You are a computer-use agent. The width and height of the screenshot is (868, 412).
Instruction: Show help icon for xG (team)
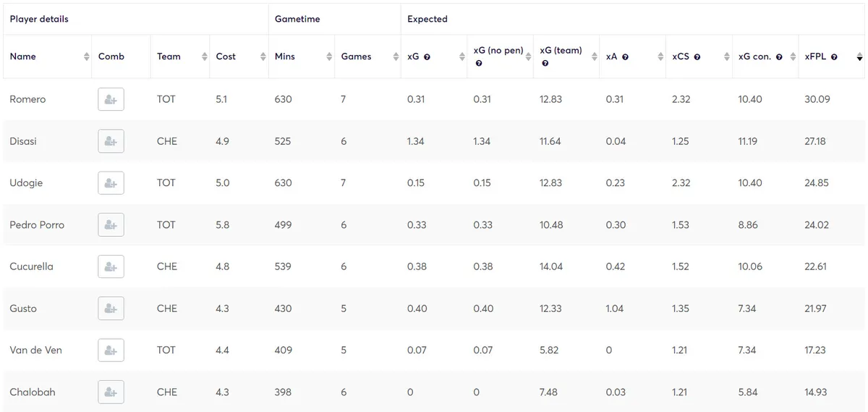[545, 64]
